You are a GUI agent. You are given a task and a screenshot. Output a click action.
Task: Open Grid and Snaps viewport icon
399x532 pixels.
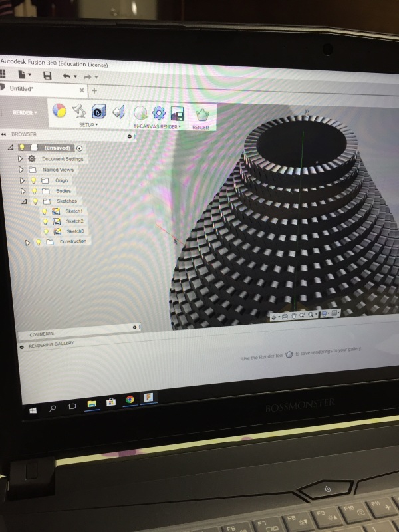tap(334, 313)
